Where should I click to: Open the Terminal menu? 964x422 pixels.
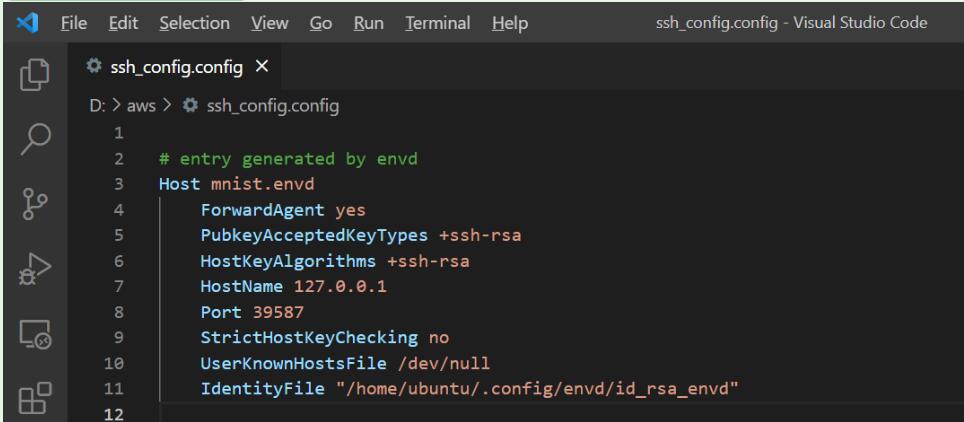438,23
